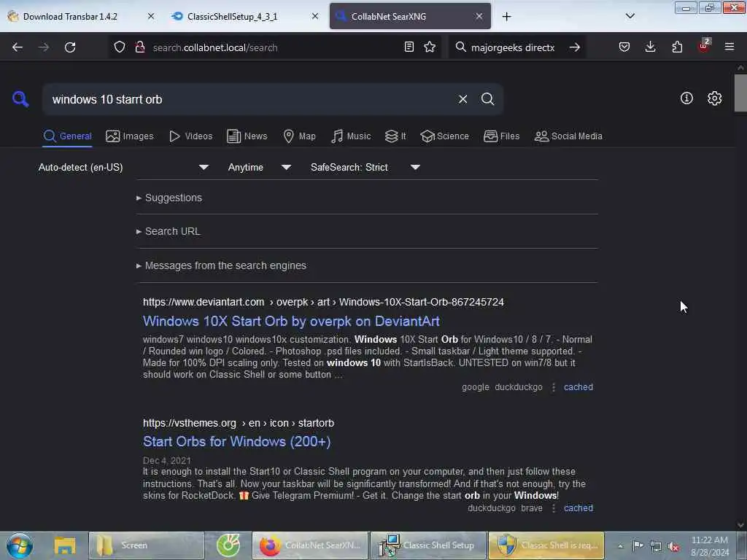
Task: Select the It search category
Action: 395,136
